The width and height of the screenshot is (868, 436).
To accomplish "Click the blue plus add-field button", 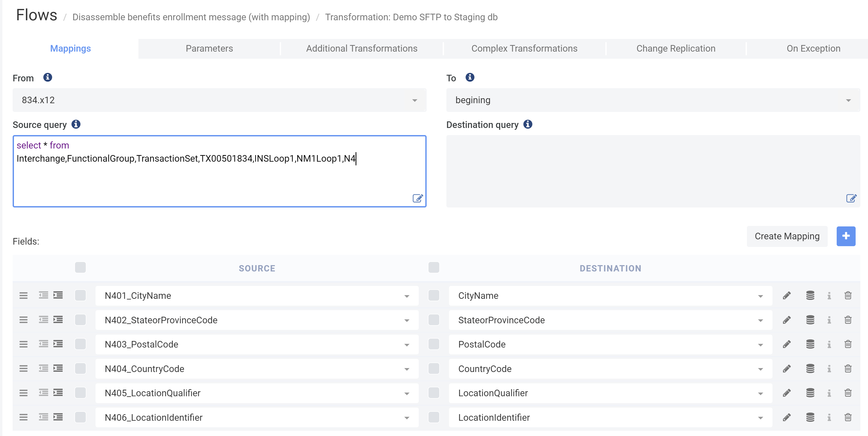I will (x=845, y=236).
